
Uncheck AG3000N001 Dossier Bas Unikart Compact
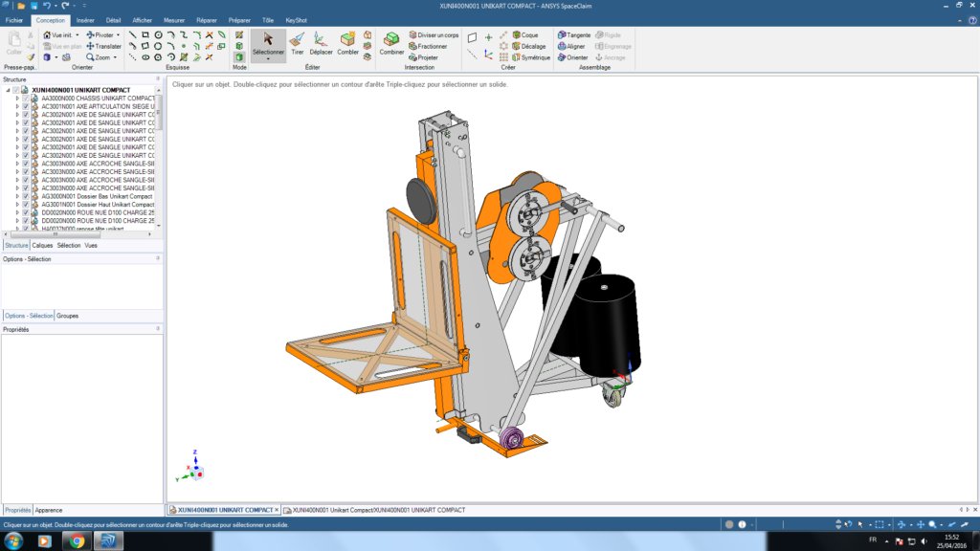(26, 195)
